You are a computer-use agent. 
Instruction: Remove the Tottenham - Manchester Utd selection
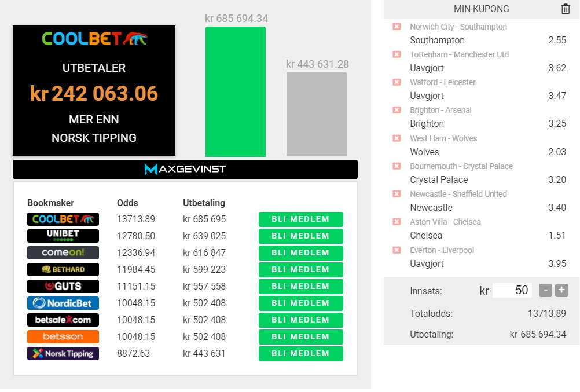click(397, 54)
